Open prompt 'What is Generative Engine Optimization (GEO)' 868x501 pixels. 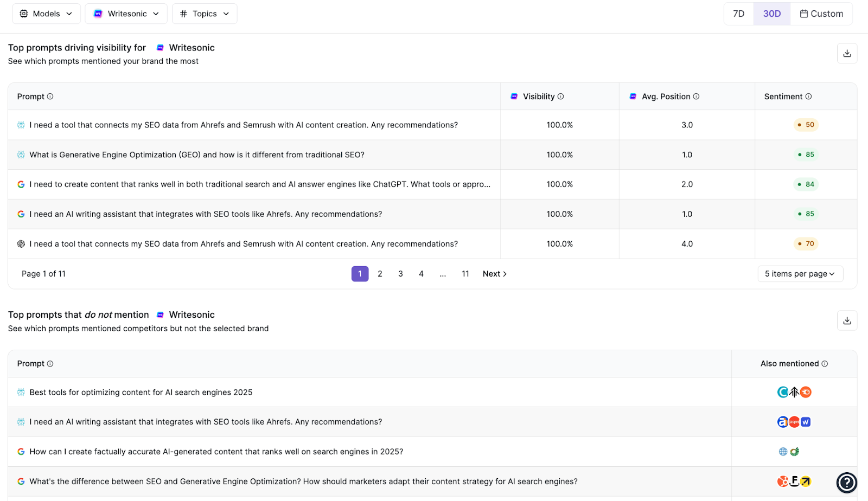197,155
